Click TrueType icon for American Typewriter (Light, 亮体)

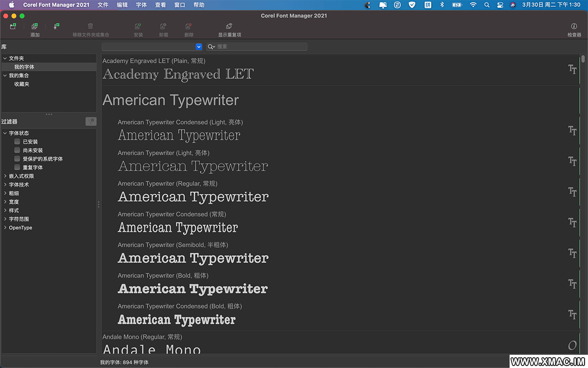[x=572, y=161]
